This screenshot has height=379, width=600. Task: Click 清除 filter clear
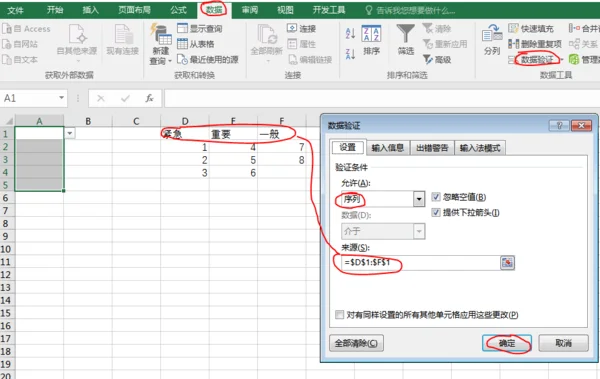[437, 28]
